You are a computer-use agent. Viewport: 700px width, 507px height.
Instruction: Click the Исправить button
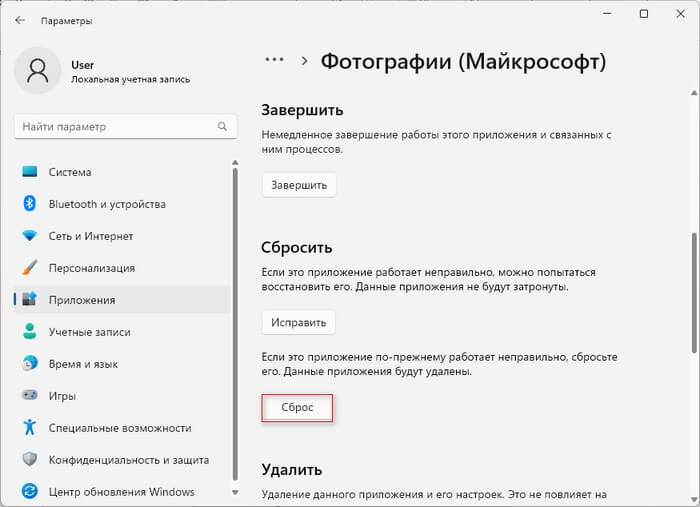tap(299, 322)
